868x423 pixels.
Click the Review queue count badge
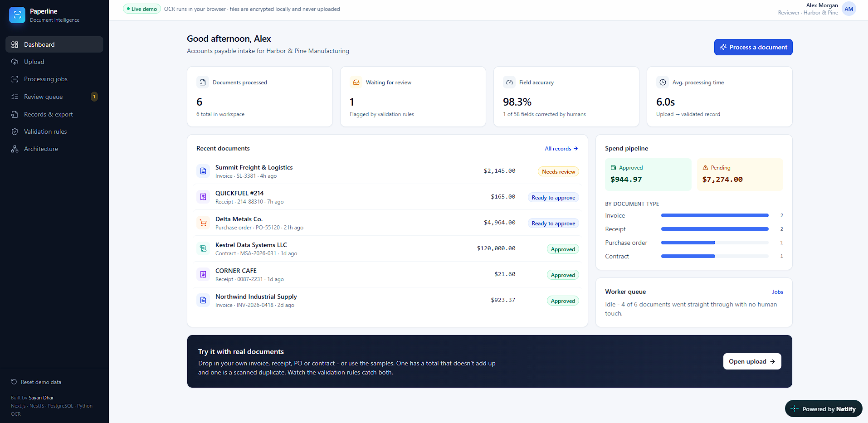(x=94, y=97)
